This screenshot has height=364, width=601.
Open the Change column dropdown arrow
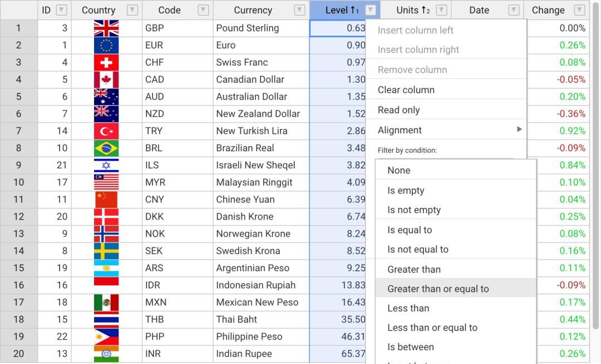pos(579,10)
